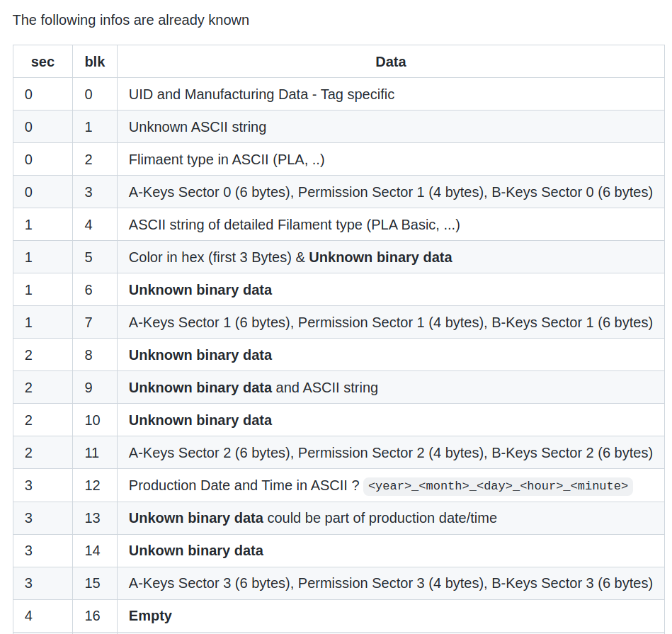The width and height of the screenshot is (672, 634).
Task: Click "Production Date and Time in ASCII" text
Action: point(243,485)
